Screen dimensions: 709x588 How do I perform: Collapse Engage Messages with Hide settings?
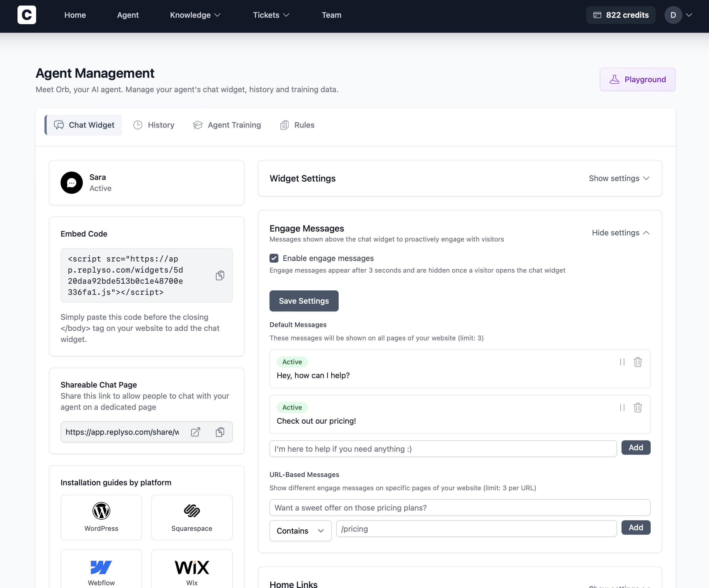point(621,233)
